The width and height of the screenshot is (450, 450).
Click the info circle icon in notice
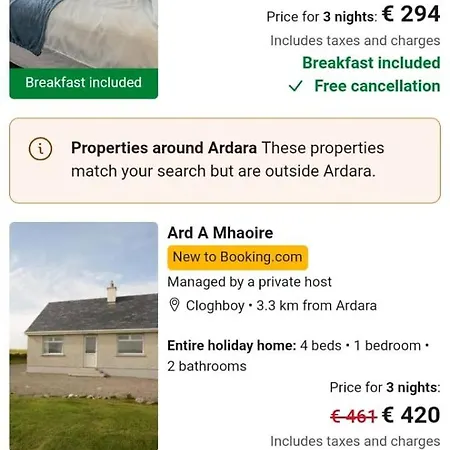pos(40,149)
